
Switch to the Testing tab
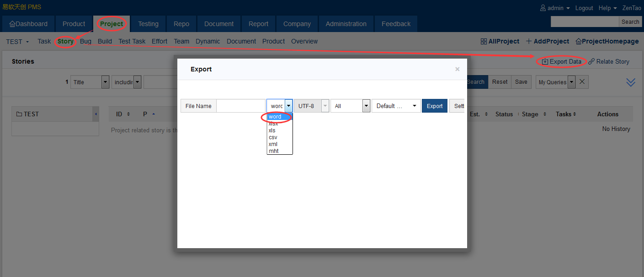click(148, 24)
